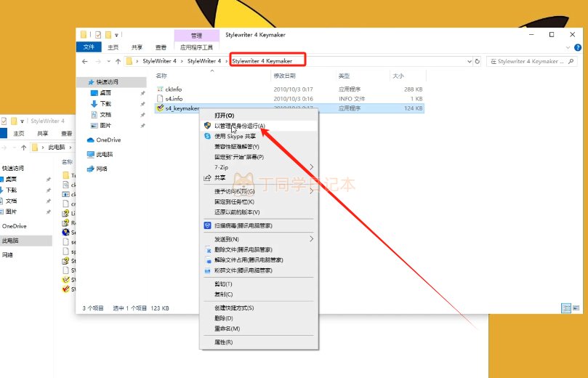Open the 查看 ribbon tab in Keymaker window

(x=161, y=47)
